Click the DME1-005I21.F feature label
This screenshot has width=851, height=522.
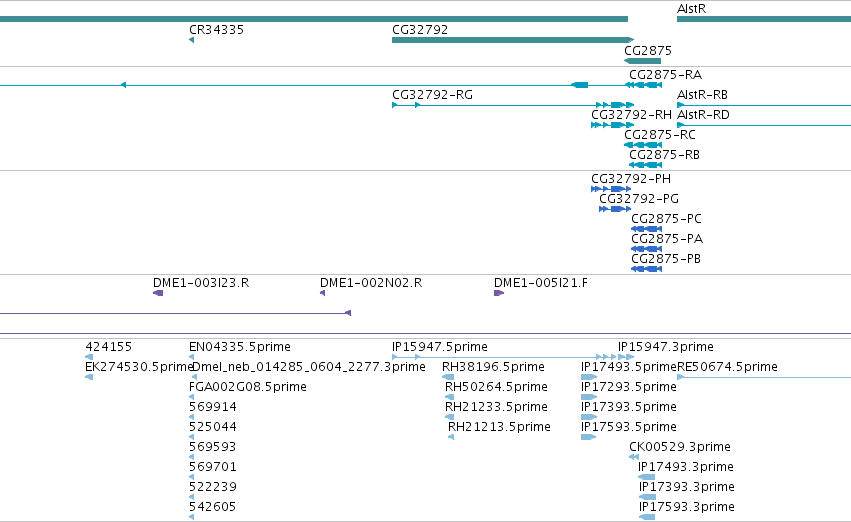coord(541,283)
